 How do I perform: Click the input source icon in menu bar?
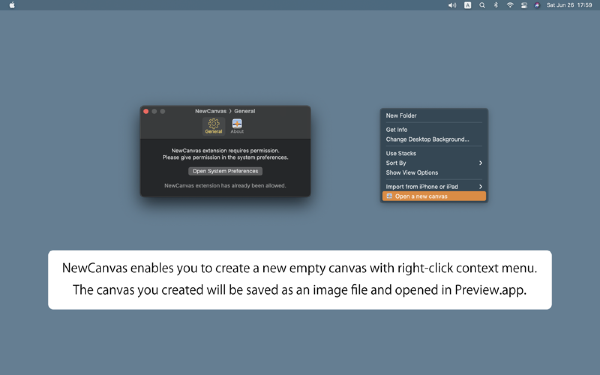pyautogui.click(x=468, y=5)
